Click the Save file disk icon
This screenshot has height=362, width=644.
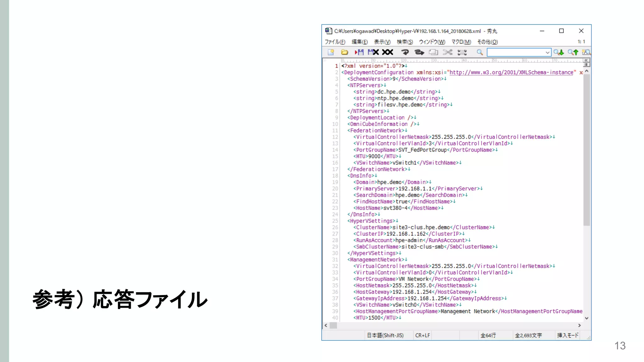tap(359, 52)
